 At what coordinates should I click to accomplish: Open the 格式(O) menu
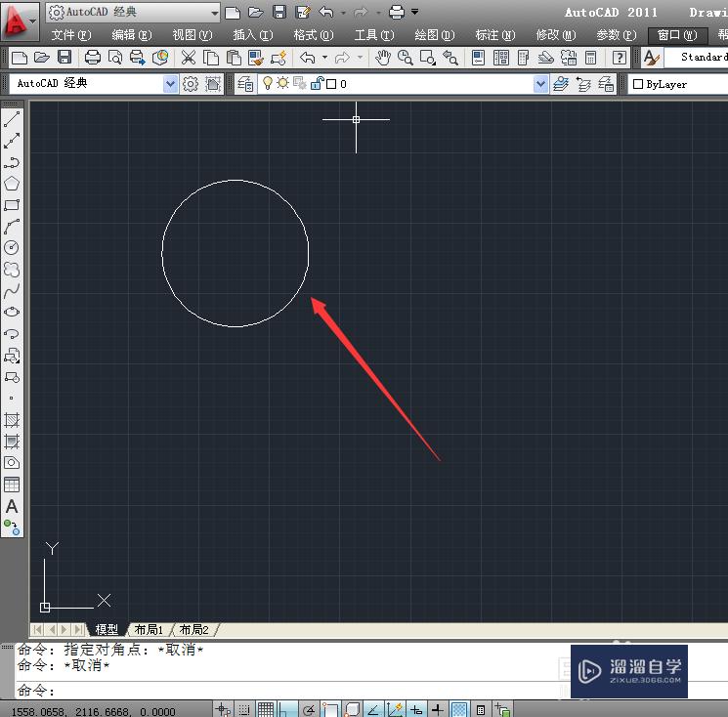coord(314,35)
